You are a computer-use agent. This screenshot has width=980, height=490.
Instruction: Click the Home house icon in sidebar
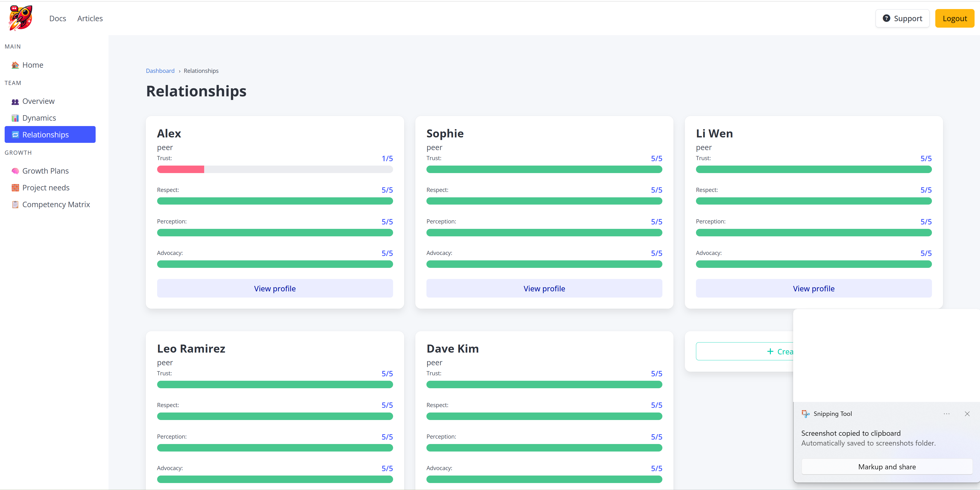click(15, 65)
